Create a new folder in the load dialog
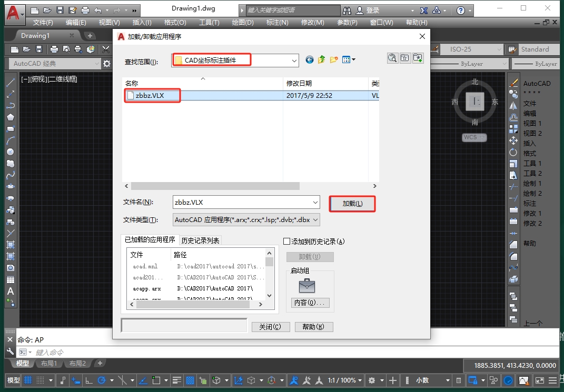Viewport: 564px width, 392px height. [x=334, y=59]
